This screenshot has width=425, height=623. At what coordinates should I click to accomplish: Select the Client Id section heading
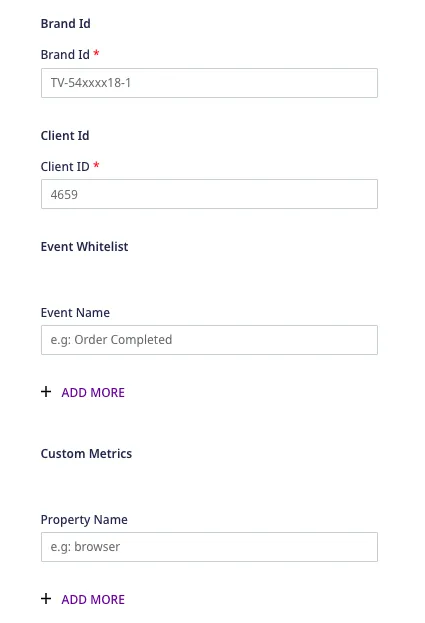(x=65, y=136)
